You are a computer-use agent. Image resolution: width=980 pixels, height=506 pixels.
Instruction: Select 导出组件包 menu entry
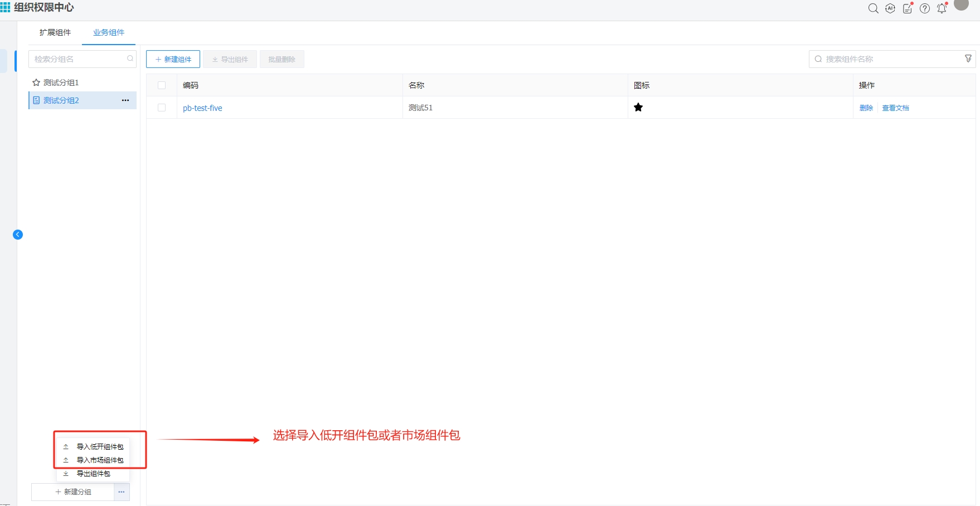click(x=93, y=474)
